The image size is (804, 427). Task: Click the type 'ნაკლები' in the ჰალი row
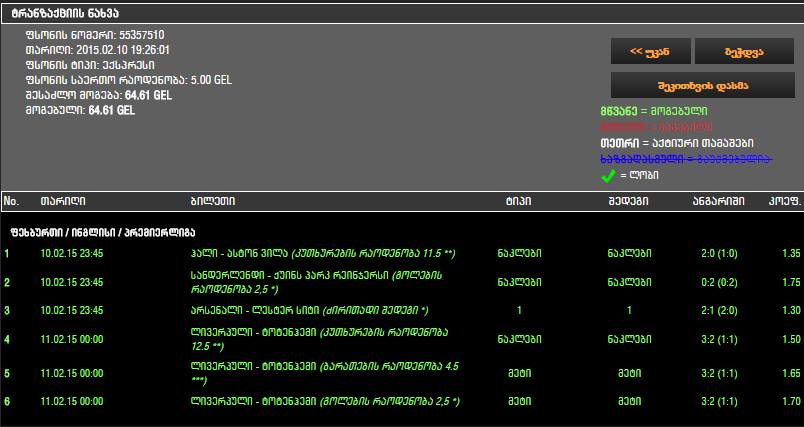pyautogui.click(x=519, y=253)
